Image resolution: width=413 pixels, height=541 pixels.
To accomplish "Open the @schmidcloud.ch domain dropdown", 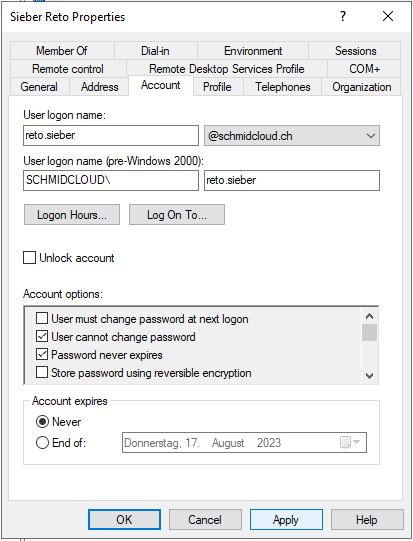I will click(x=292, y=136).
